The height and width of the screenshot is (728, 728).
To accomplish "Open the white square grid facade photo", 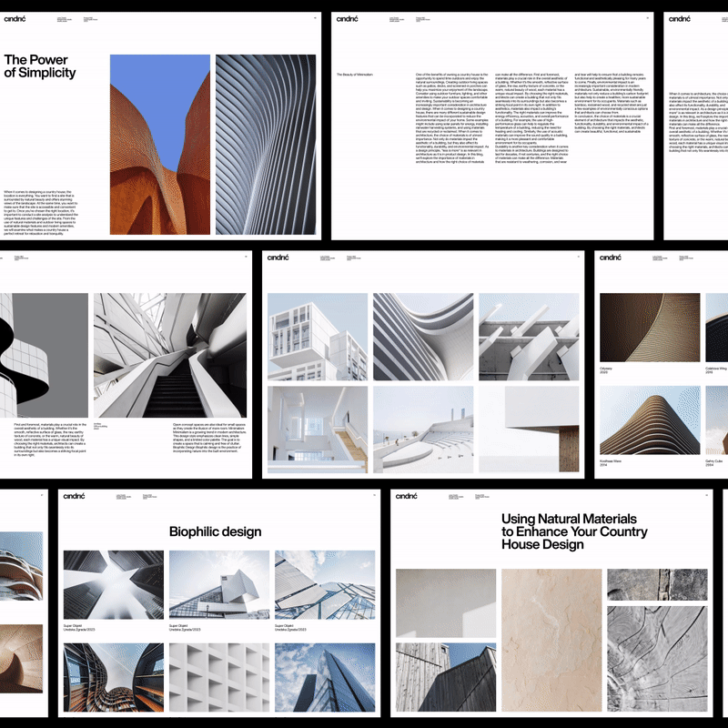I will click(x=219, y=678).
